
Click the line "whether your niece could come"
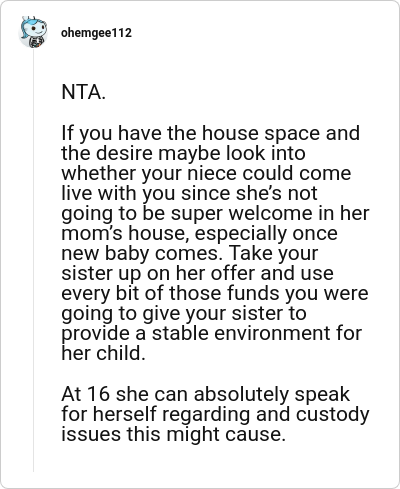[x=206, y=173]
